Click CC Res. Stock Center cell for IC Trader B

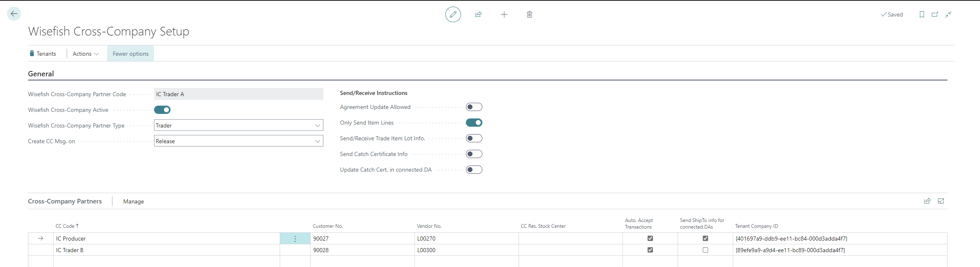[x=571, y=250]
